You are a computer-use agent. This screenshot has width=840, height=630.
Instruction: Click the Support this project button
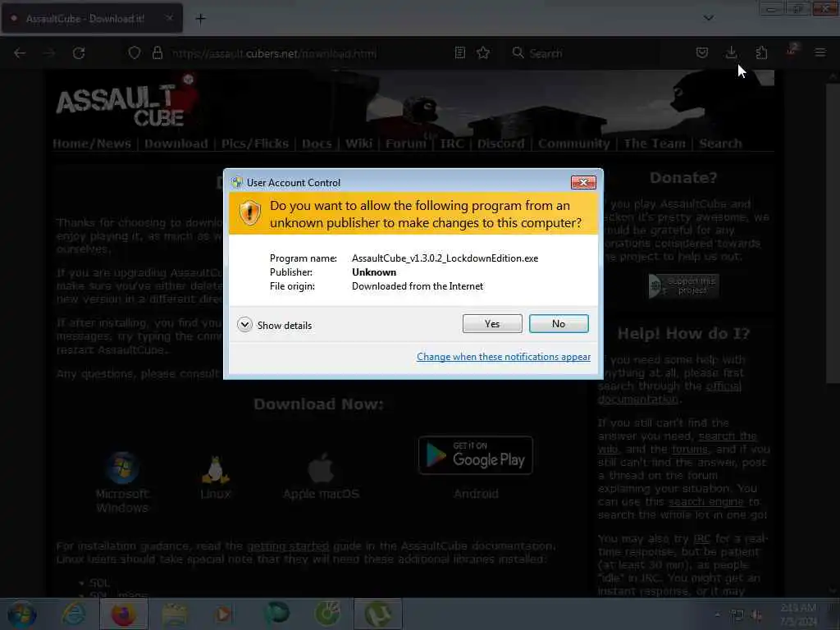click(683, 286)
